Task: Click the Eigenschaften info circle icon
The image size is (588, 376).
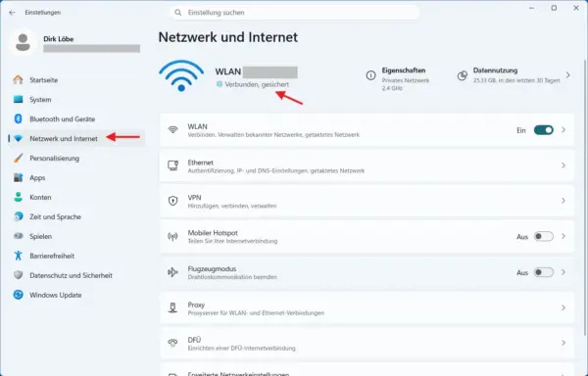Action: point(370,75)
